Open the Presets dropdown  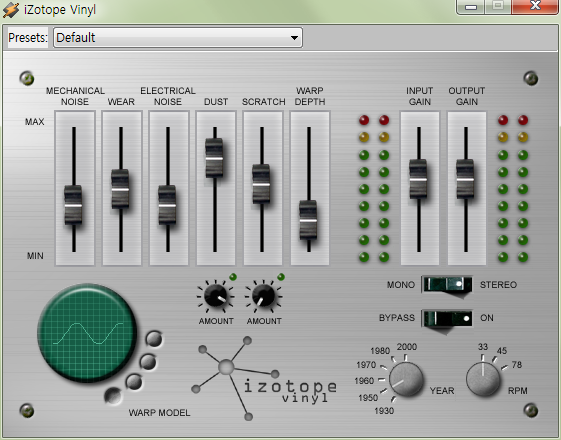178,38
